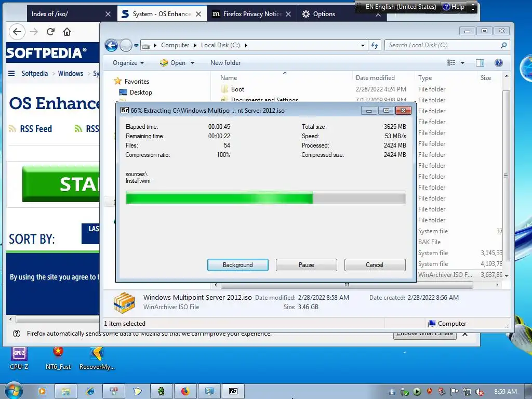Open language bar Help
This screenshot has width=532, height=399.
point(454,6)
